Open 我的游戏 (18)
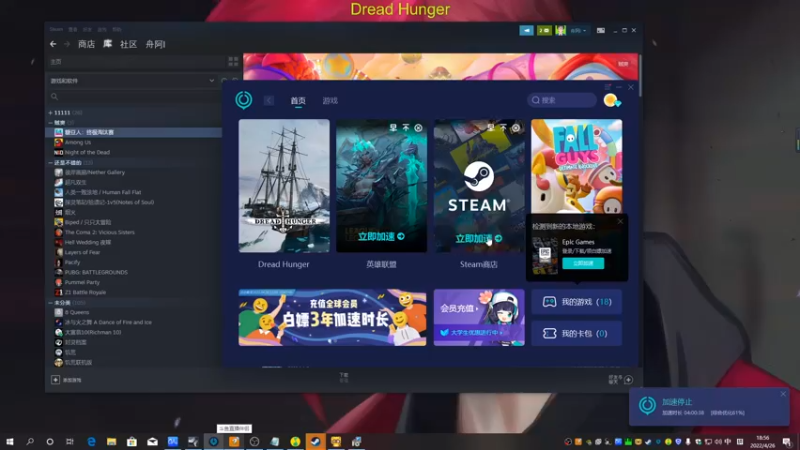The height and width of the screenshot is (450, 800). tap(577, 302)
